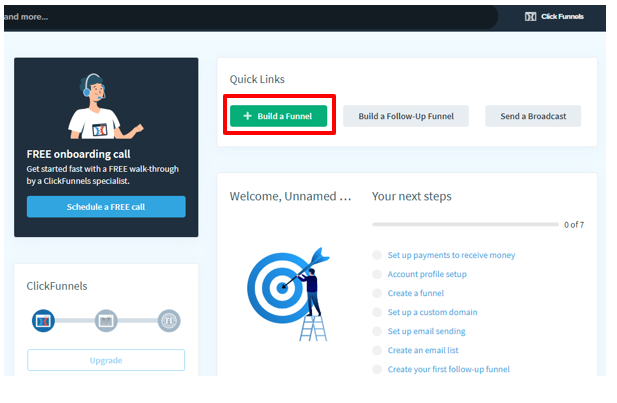The width and height of the screenshot is (617, 403).
Task: Open Set up a custom domain
Action: pos(432,312)
